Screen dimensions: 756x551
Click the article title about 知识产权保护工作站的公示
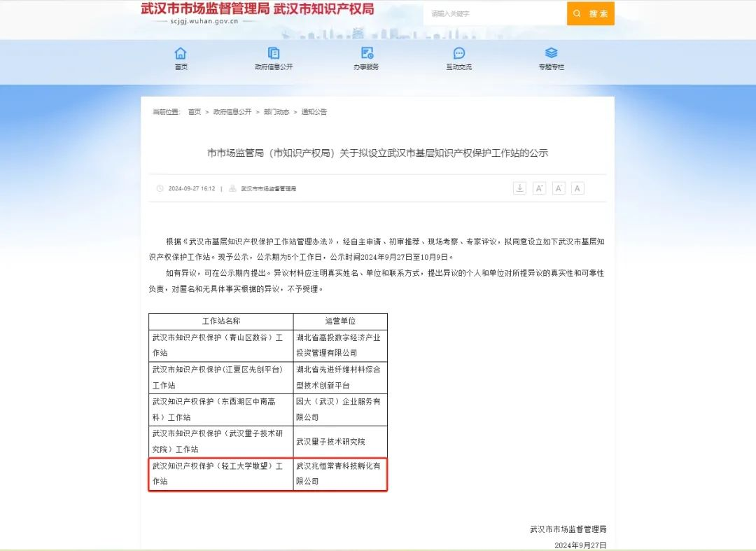377,153
